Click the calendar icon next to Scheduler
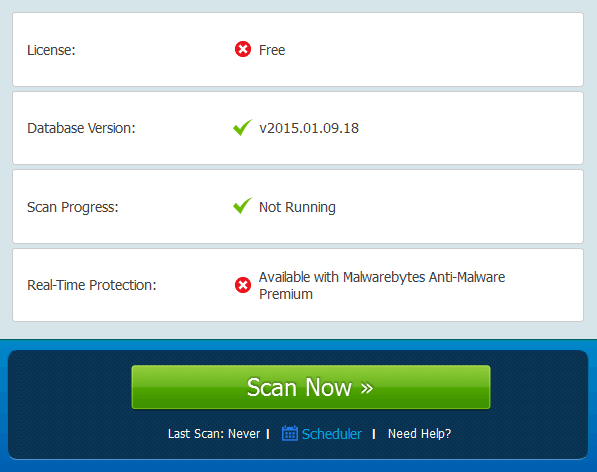This screenshot has width=597, height=472. (x=290, y=433)
